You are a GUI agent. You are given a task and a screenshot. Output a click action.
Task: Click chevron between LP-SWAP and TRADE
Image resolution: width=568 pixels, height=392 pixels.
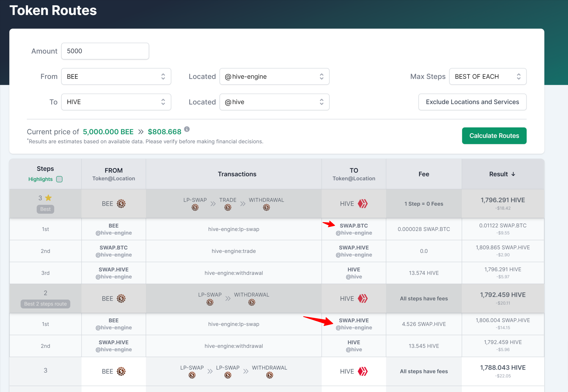click(x=213, y=204)
